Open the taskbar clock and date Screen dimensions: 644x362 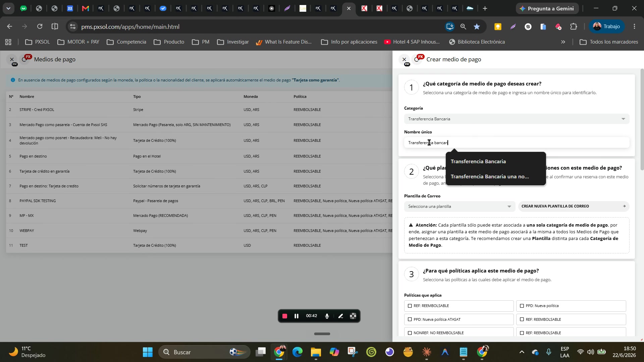(624, 352)
